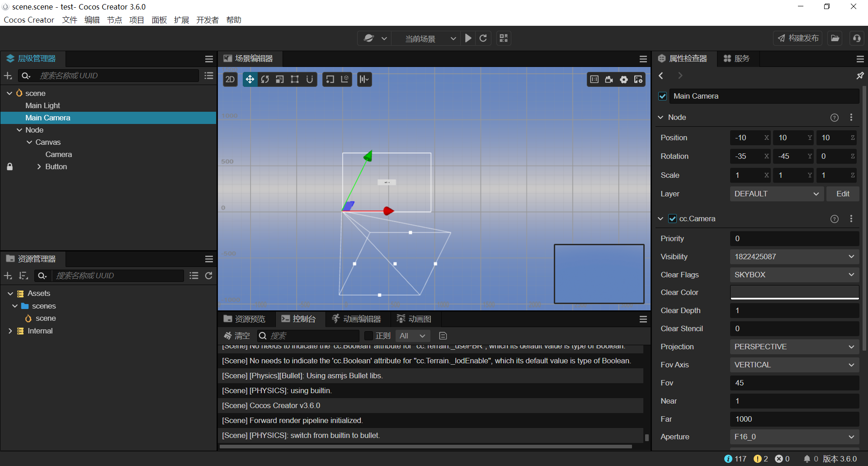This screenshot has width=868, height=466.
Task: Expand the Button node in hierarchy
Action: pos(39,166)
